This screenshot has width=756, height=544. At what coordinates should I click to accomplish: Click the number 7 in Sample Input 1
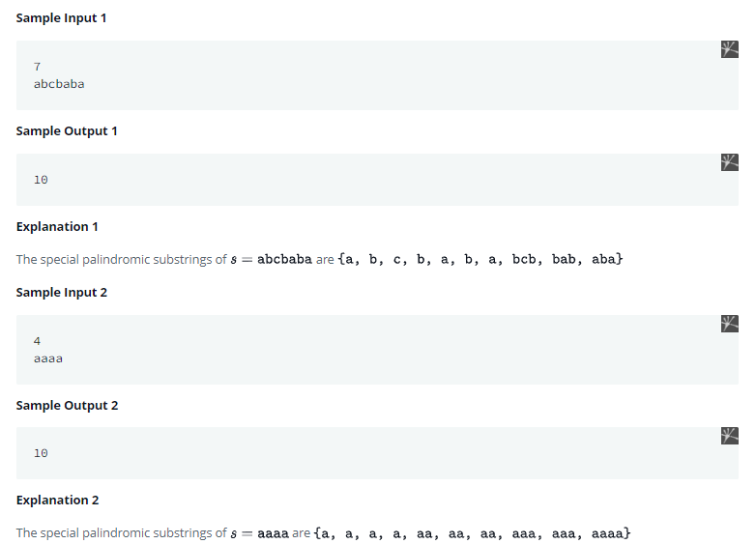click(37, 67)
